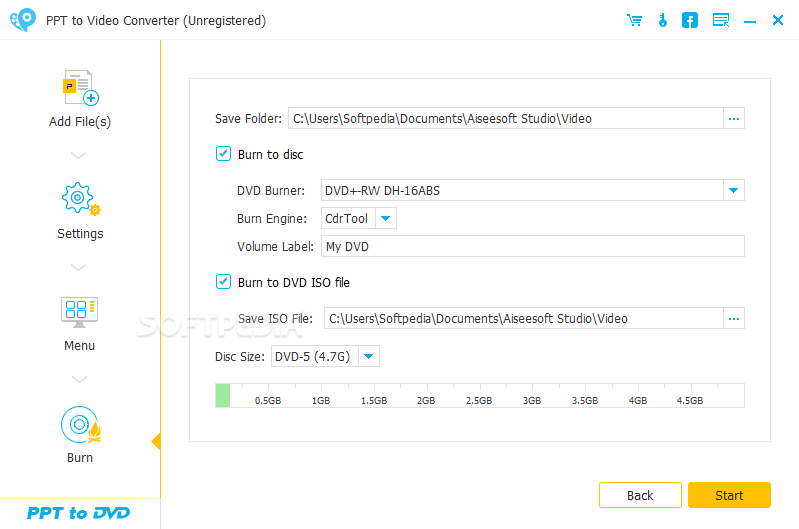The height and width of the screenshot is (529, 799).
Task: Click the chevron below Add File(s)
Action: point(78,155)
